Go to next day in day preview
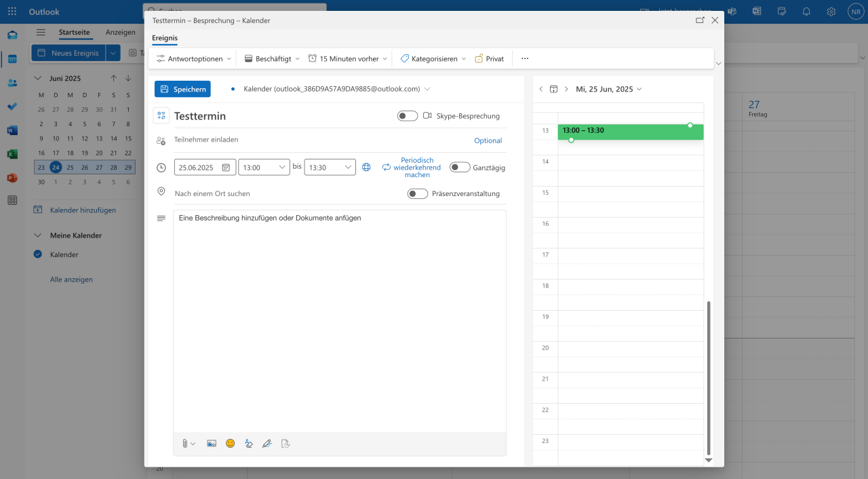868x479 pixels. pyautogui.click(x=566, y=89)
